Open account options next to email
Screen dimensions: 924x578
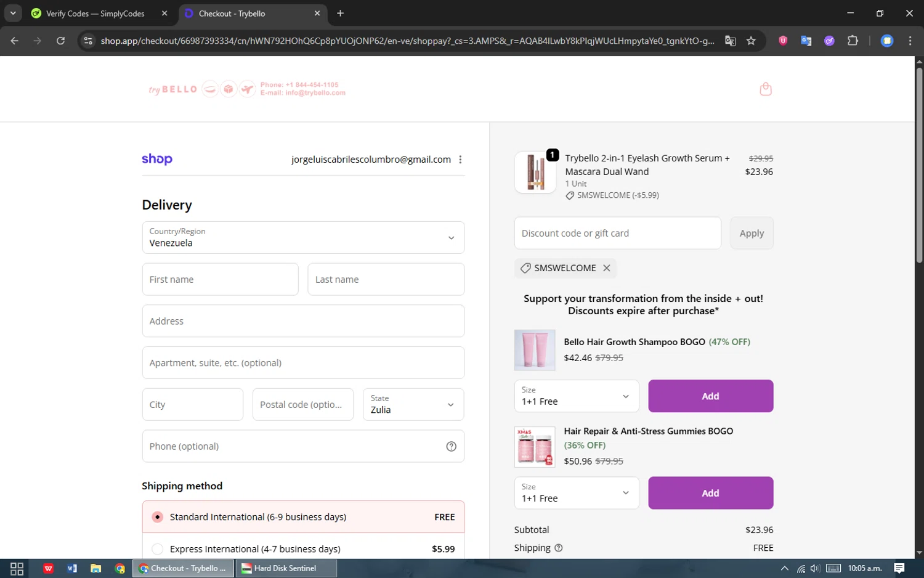460,160
